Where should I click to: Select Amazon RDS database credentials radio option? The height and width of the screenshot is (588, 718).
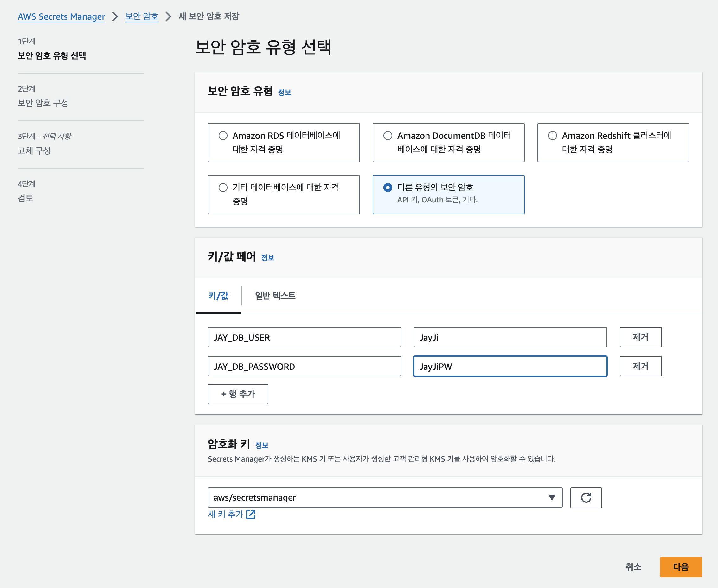tap(223, 136)
